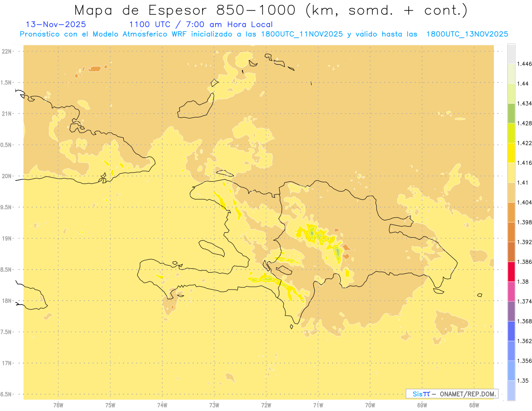Click the colorbar value "1.44"

[x=523, y=84]
